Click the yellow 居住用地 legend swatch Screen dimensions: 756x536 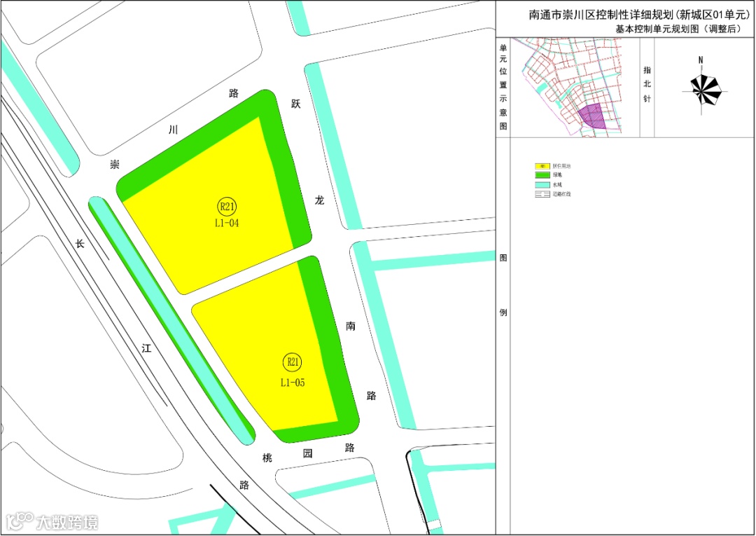(x=542, y=166)
